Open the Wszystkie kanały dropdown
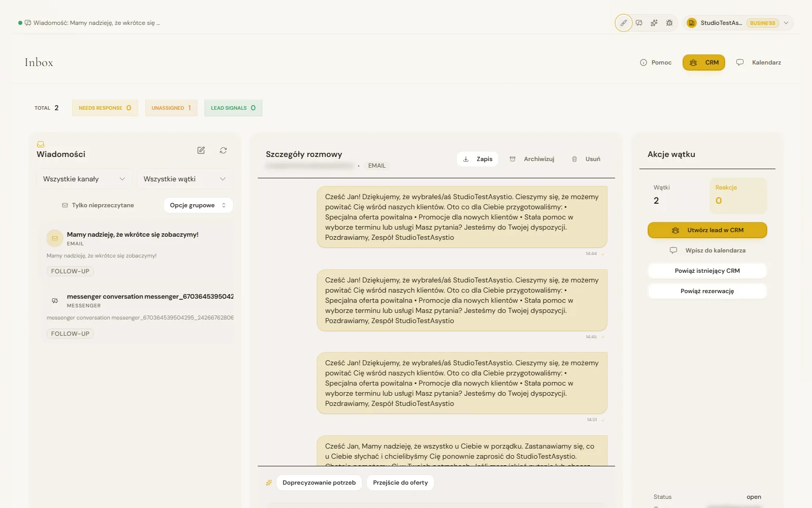 (x=84, y=179)
